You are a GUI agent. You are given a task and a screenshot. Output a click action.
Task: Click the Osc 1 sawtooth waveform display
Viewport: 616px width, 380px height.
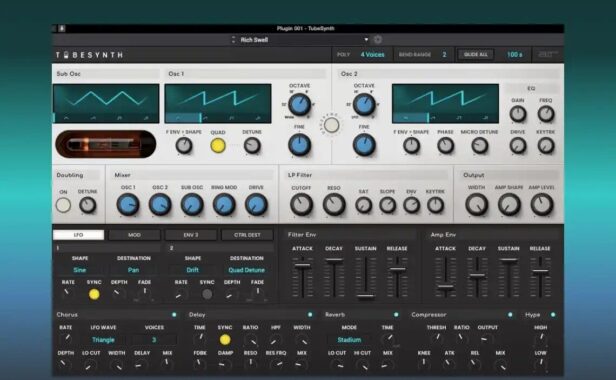[218, 103]
